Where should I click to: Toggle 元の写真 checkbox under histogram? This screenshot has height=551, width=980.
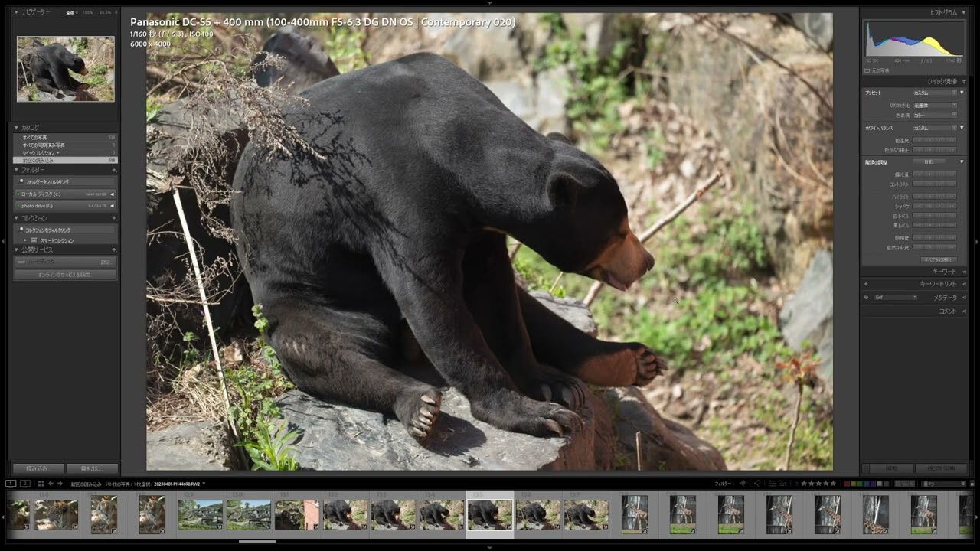867,70
